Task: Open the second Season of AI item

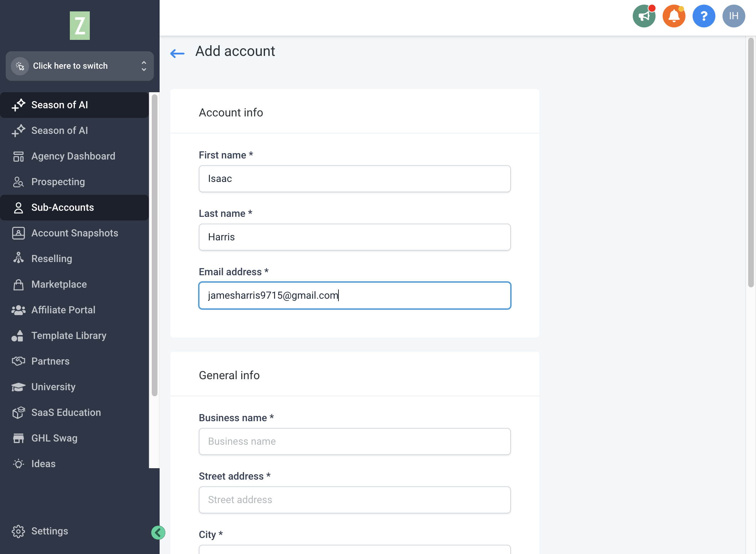Action: click(x=74, y=131)
